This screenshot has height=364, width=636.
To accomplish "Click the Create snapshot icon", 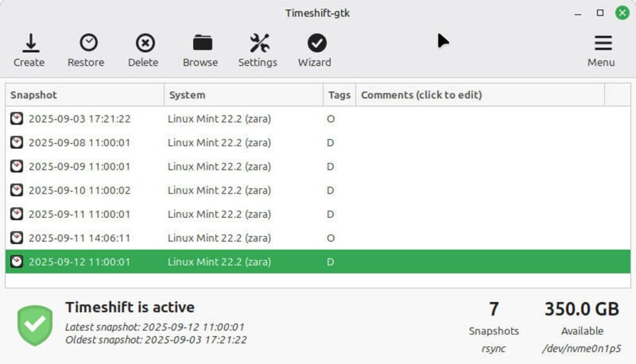I will [x=30, y=43].
